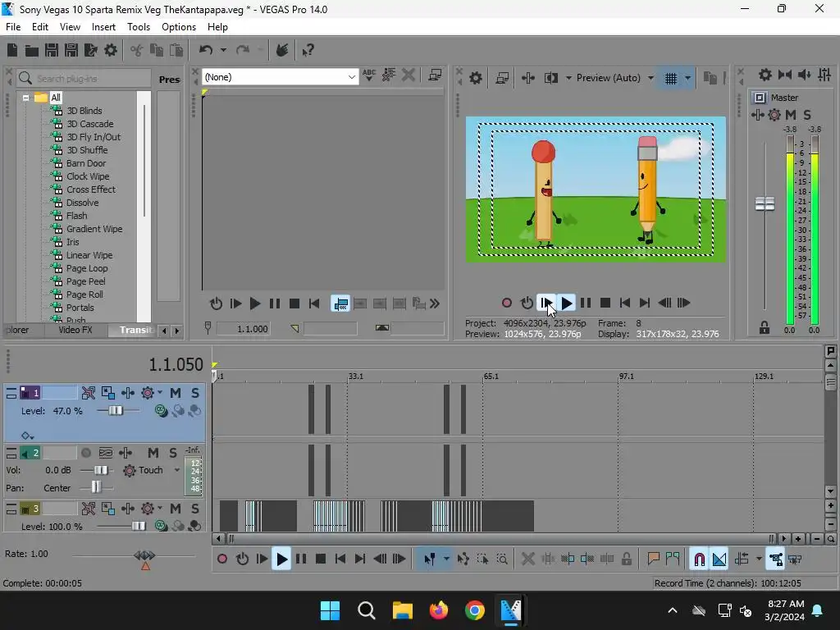The height and width of the screenshot is (630, 840).
Task: Open the File menu
Action: tap(13, 27)
